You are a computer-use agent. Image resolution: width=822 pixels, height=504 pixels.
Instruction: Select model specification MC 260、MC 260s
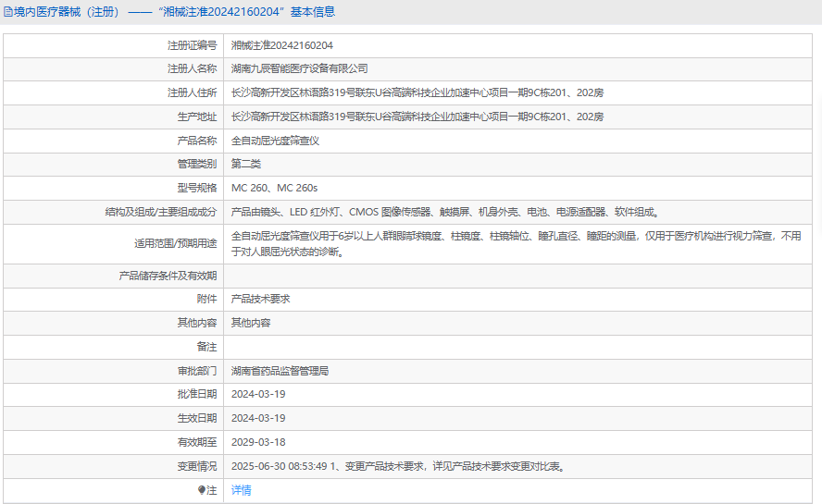click(274, 188)
